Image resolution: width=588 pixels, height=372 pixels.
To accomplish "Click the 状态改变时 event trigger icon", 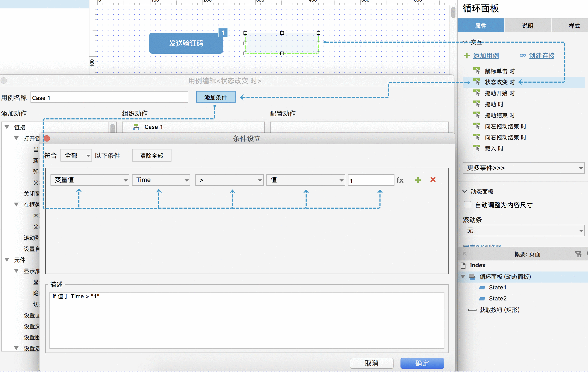I will [x=477, y=82].
